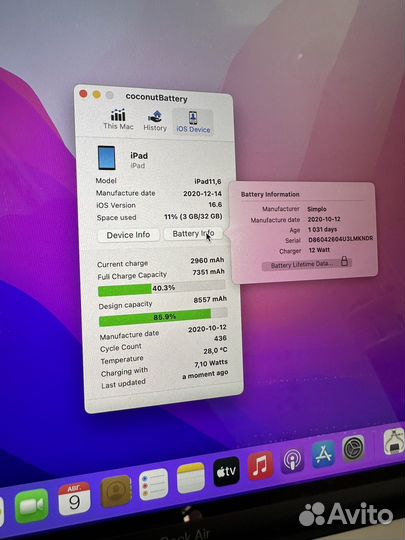Click the iPad device thumbnail icon
The image size is (405, 540).
[x=107, y=158]
